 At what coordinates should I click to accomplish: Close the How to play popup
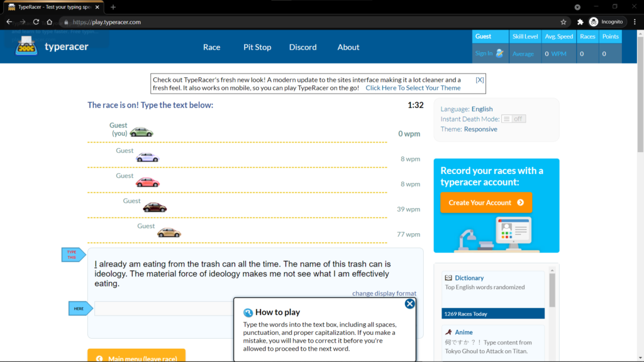pyautogui.click(x=409, y=304)
